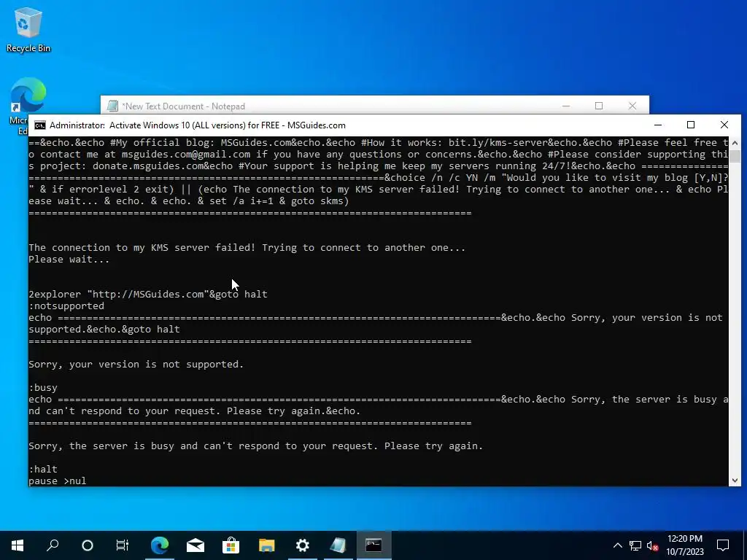Viewport: 747px width, 560px height.
Task: Open Task View on taskbar
Action: tap(123, 545)
